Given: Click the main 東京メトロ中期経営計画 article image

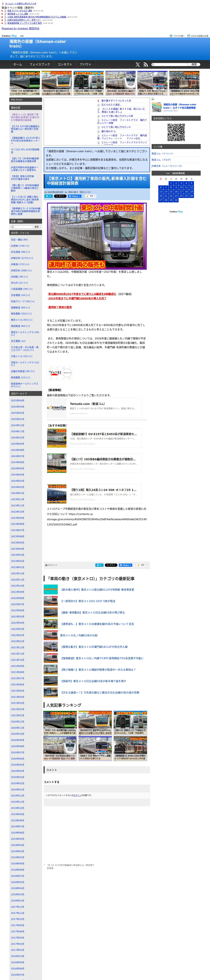Looking at the screenshot, I should click(97, 236).
